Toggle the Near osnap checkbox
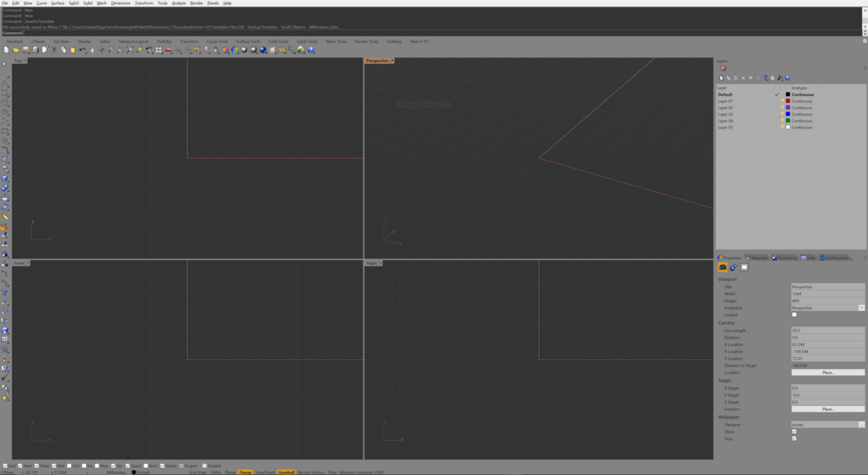The width and height of the screenshot is (868, 475). (x=20, y=466)
